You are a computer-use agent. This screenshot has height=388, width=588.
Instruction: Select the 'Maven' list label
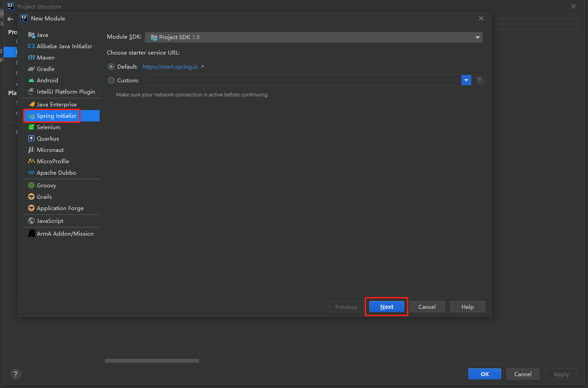45,58
